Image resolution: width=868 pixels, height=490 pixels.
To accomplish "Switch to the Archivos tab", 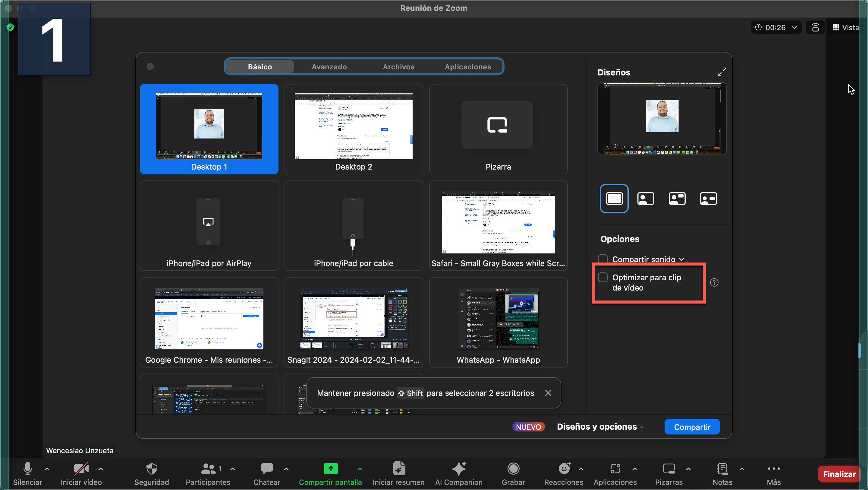I will [398, 67].
